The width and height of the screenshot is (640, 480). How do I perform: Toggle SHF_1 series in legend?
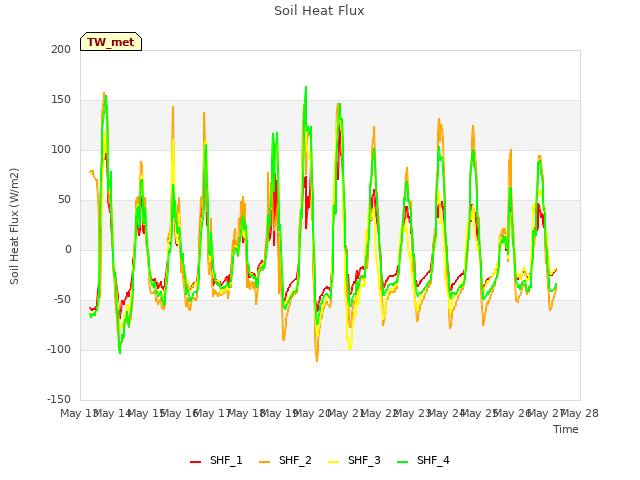[216, 460]
